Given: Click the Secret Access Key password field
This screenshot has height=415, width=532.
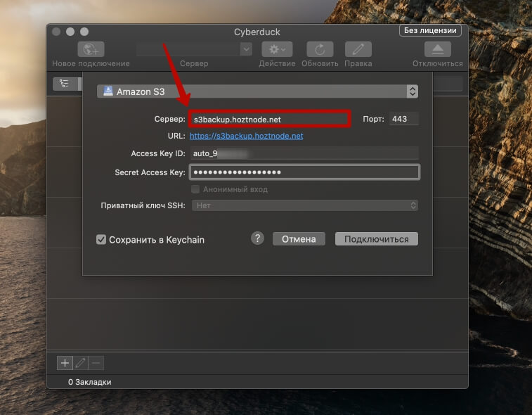Looking at the screenshot, I should (304, 172).
